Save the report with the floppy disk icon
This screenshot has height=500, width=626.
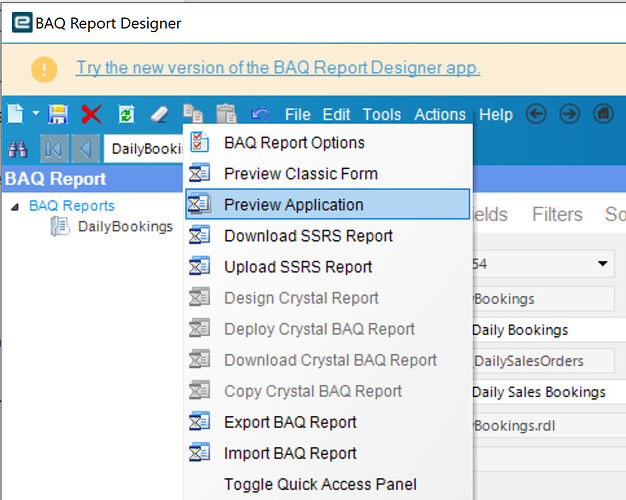click(59, 114)
